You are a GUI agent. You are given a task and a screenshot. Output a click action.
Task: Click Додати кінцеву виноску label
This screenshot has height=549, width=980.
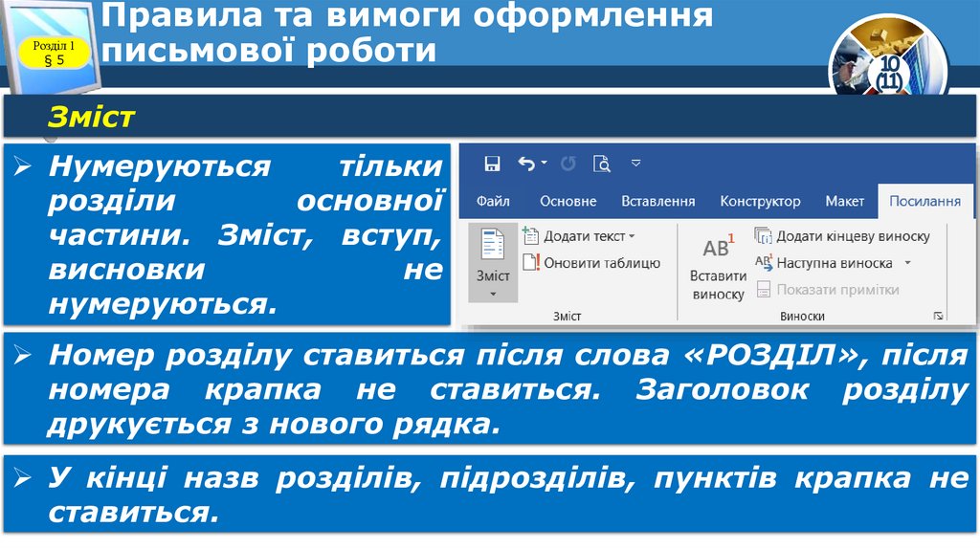853,236
